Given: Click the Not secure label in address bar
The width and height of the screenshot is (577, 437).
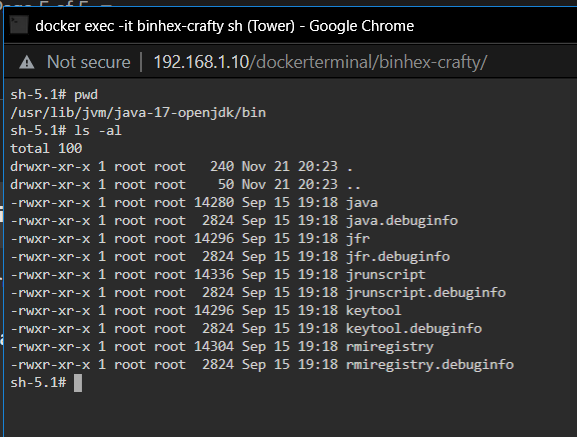Looking at the screenshot, I should [x=89, y=62].
